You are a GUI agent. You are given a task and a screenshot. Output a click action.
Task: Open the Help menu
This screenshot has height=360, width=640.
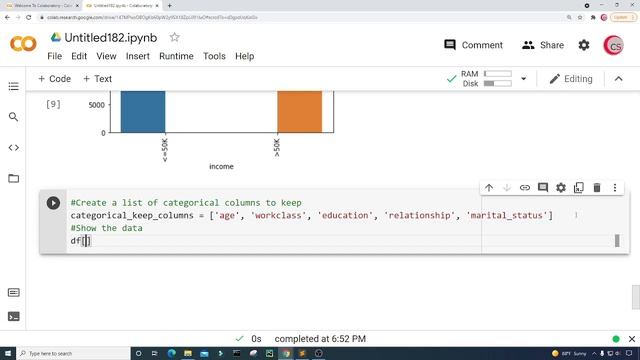244,56
